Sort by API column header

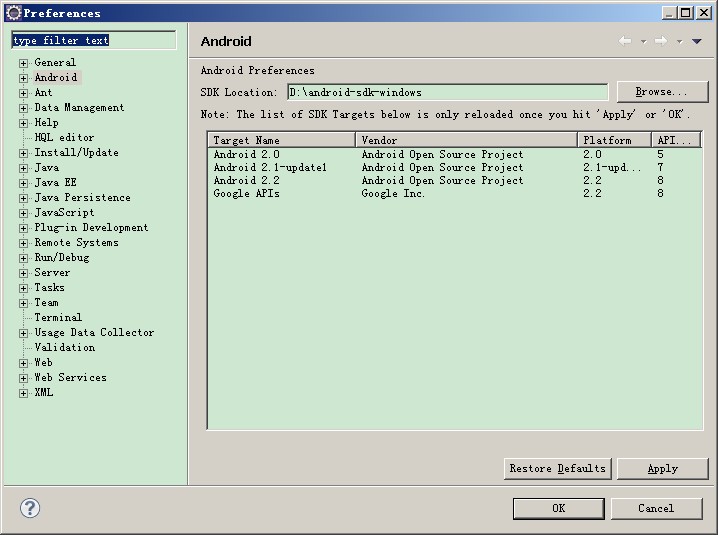(676, 140)
